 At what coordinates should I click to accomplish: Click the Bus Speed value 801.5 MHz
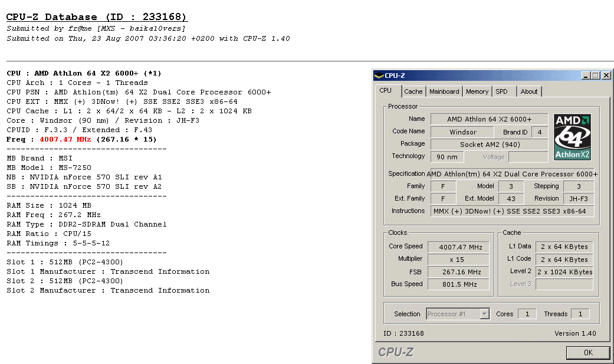(x=458, y=284)
